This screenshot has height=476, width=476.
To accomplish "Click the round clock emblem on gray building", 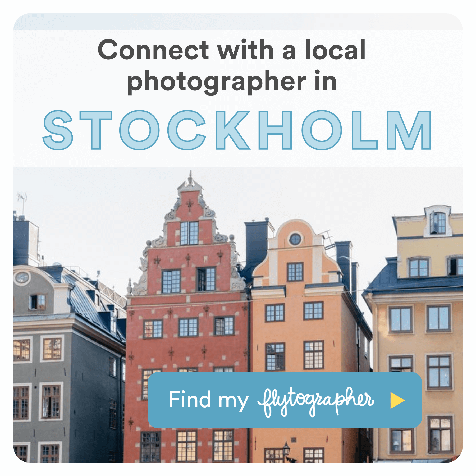I will [22, 278].
